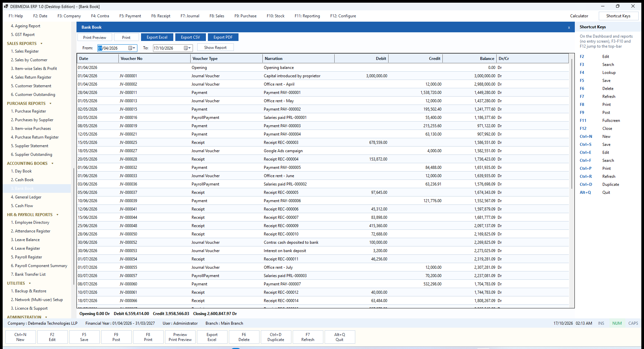Click the F2 Edit bottom button
The width and height of the screenshot is (644, 349).
[x=52, y=337]
